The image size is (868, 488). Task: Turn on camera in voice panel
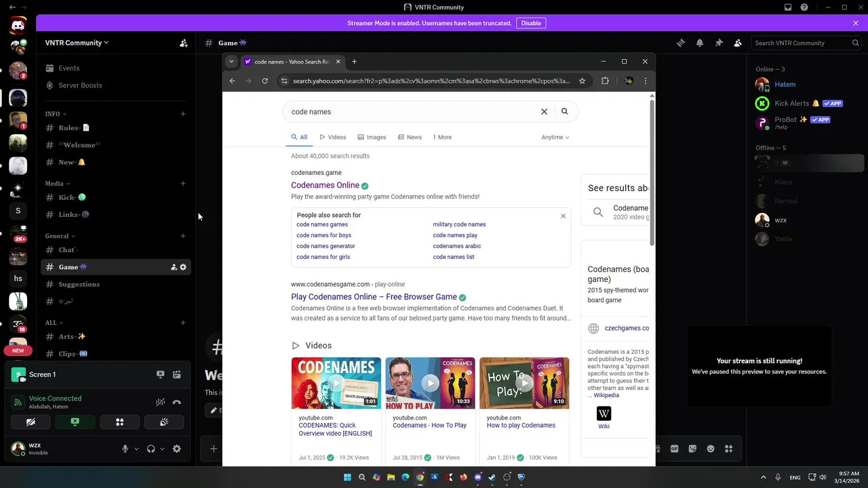[31, 422]
